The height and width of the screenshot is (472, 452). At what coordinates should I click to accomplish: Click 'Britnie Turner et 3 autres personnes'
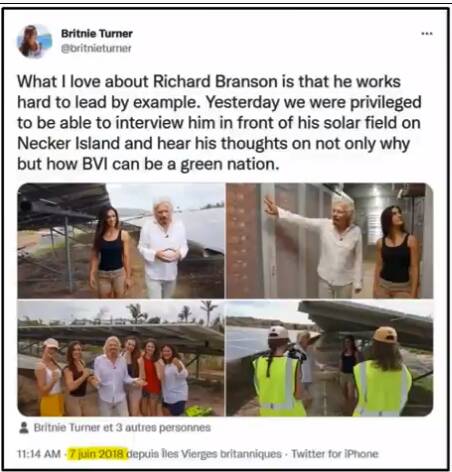(x=122, y=428)
